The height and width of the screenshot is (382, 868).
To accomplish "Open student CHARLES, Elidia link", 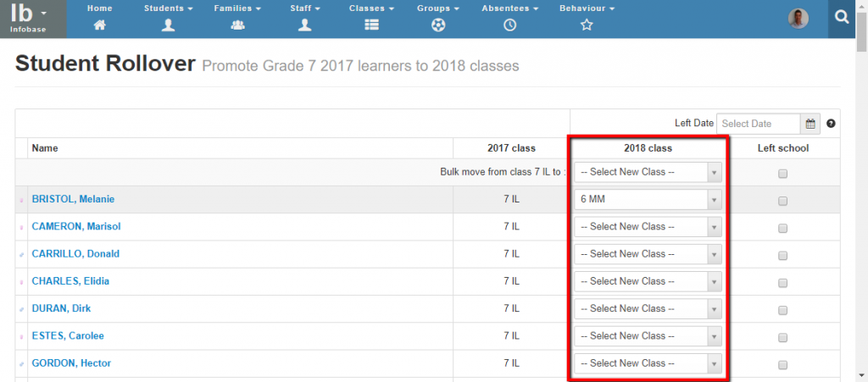I will click(x=70, y=281).
